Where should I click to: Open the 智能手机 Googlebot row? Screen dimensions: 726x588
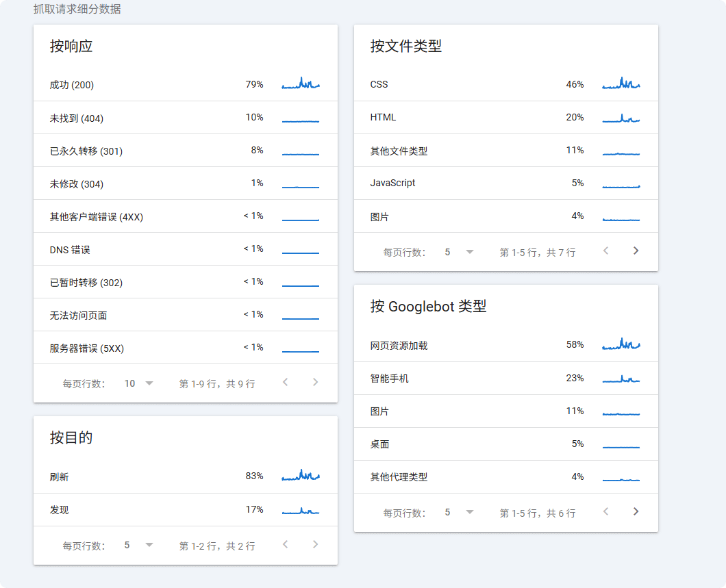click(505, 379)
